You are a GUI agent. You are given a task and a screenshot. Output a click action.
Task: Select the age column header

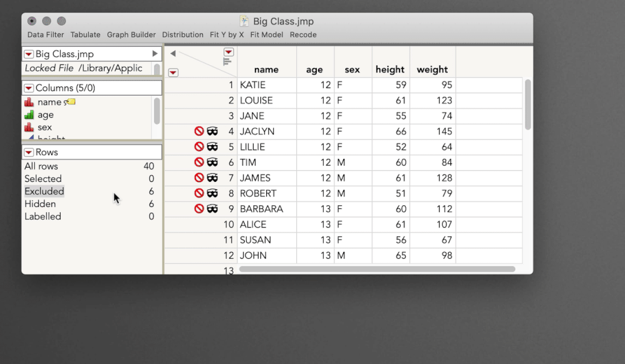coord(315,69)
